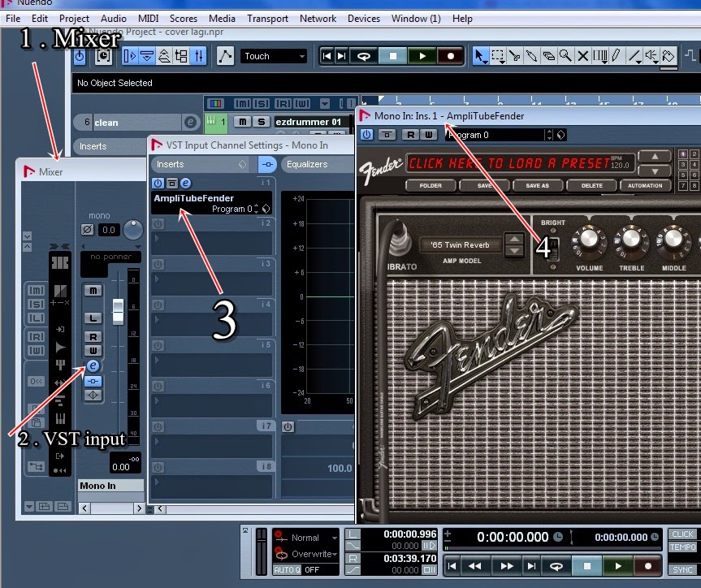Adjust the Mono In input gain knob

(132, 229)
